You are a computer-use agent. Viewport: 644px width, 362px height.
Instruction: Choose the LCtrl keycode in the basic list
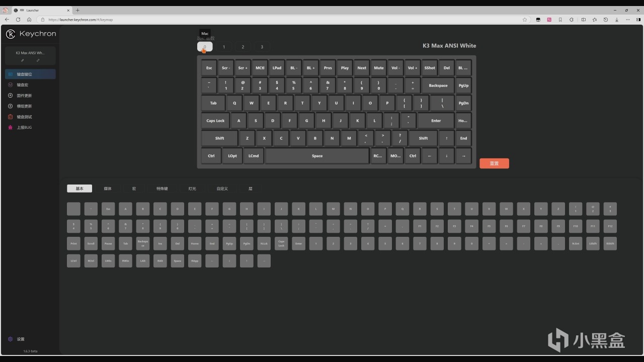[73, 261]
